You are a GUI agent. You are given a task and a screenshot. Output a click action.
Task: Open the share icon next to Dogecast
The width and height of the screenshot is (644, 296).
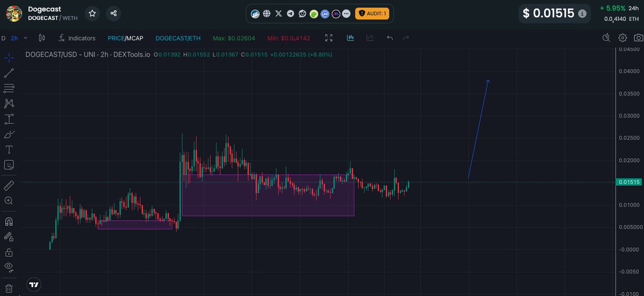113,13
